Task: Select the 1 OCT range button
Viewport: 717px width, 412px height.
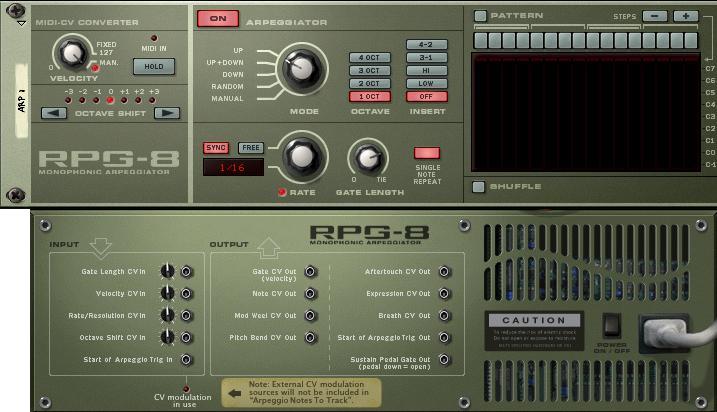Action: [x=370, y=96]
